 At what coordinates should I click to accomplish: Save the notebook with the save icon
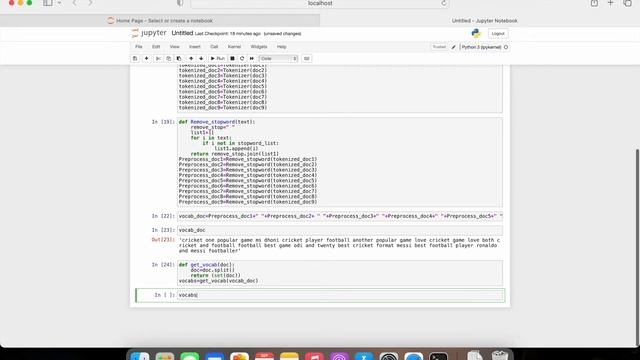(135, 58)
